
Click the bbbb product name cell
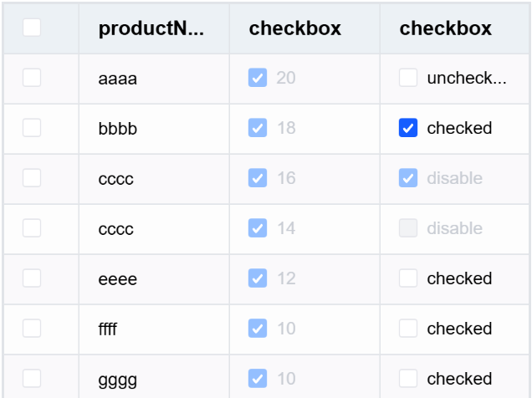point(118,129)
